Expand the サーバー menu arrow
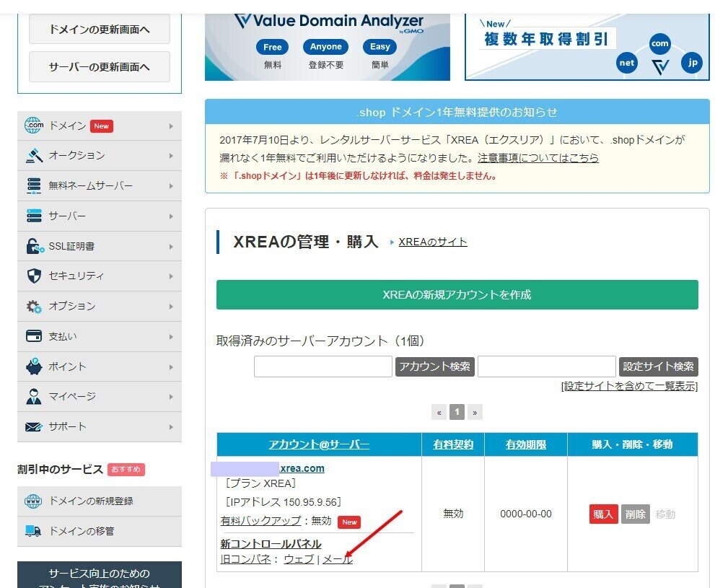 tap(171, 216)
